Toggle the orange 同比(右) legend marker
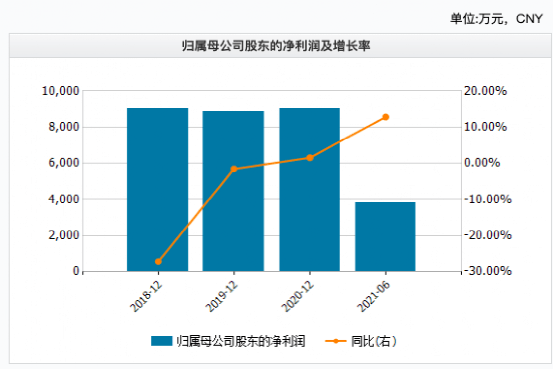553x369 pixels. tap(335, 341)
